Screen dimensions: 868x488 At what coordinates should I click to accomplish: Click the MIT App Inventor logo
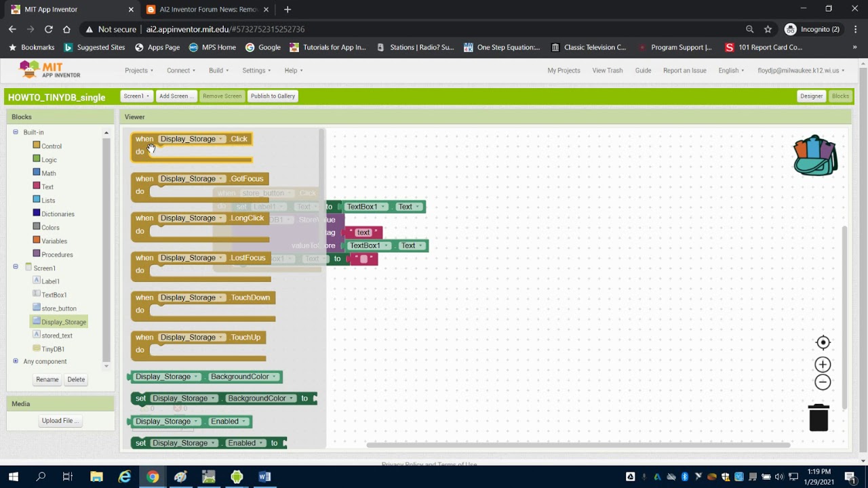pos(50,70)
